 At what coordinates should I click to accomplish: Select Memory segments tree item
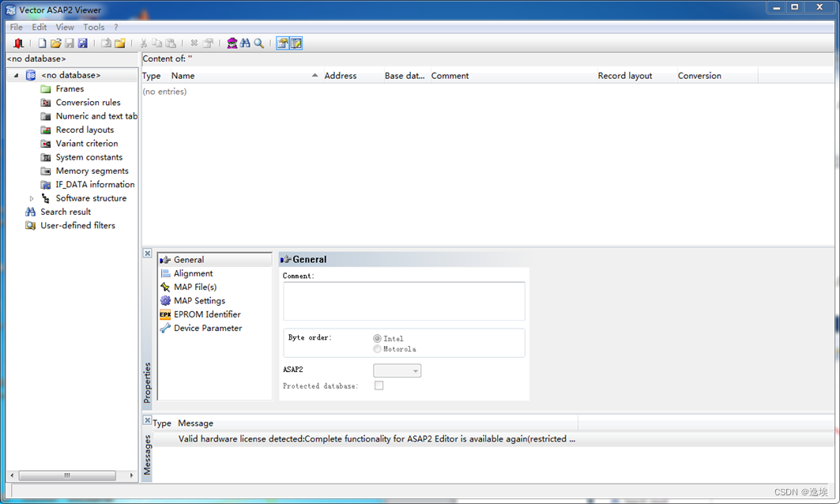point(92,171)
